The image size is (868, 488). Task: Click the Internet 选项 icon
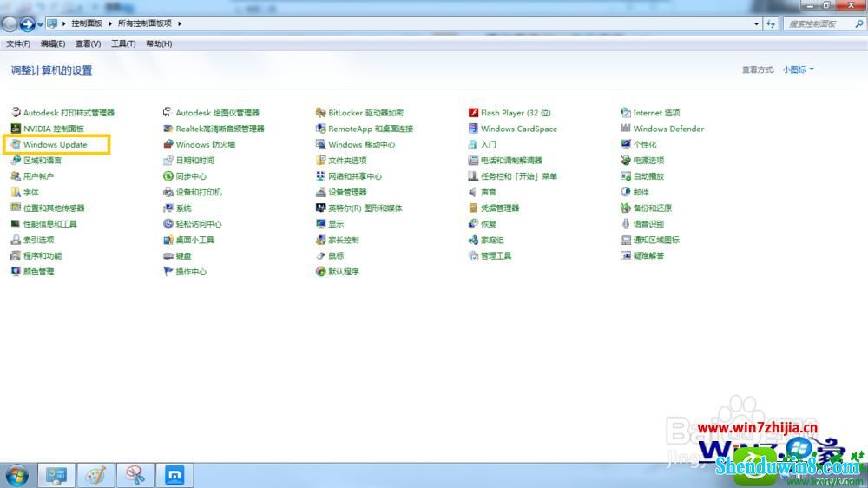point(626,112)
